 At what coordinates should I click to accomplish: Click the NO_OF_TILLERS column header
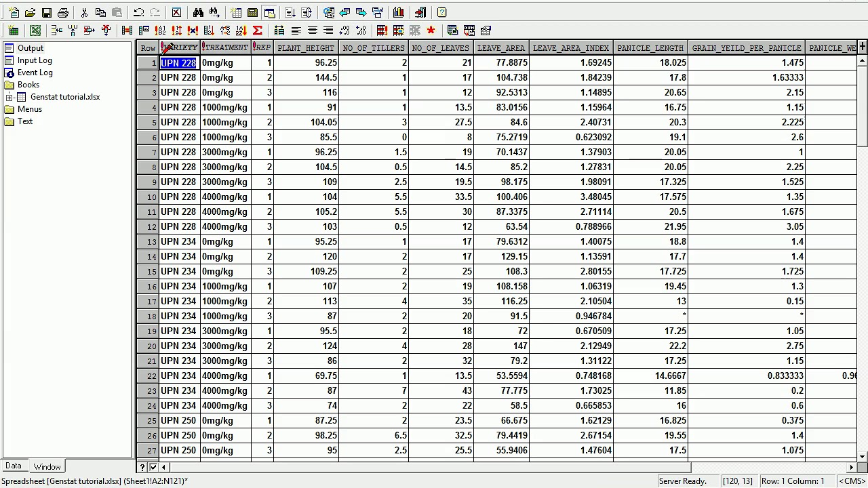point(374,48)
